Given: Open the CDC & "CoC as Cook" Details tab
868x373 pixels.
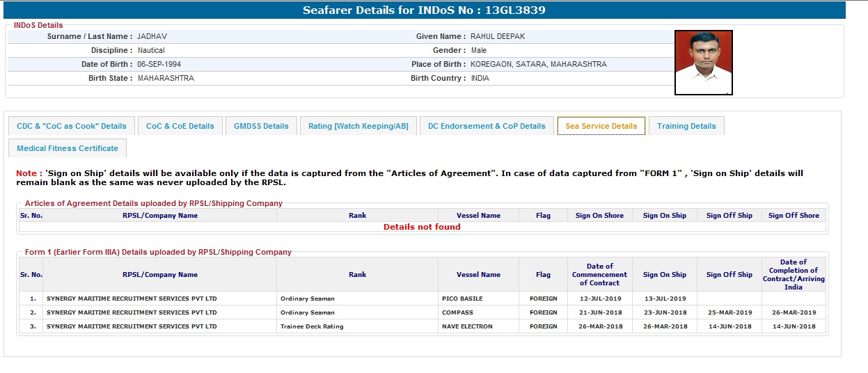Looking at the screenshot, I should pos(72,126).
